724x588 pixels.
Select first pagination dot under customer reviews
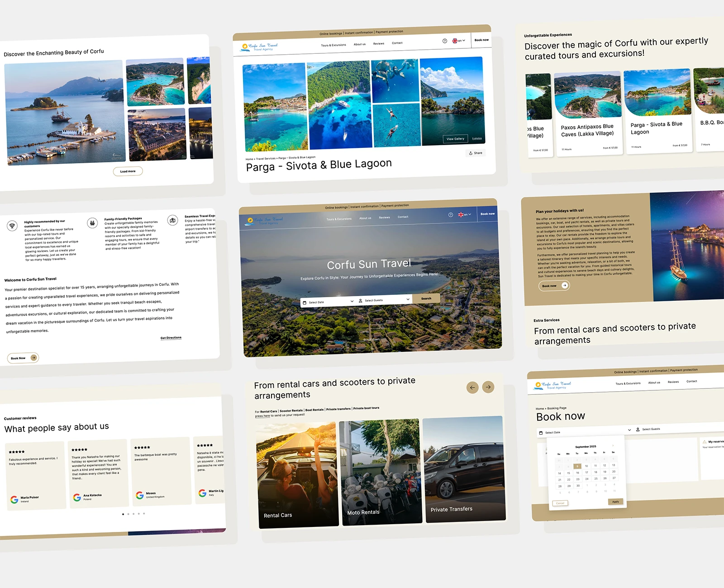(123, 514)
